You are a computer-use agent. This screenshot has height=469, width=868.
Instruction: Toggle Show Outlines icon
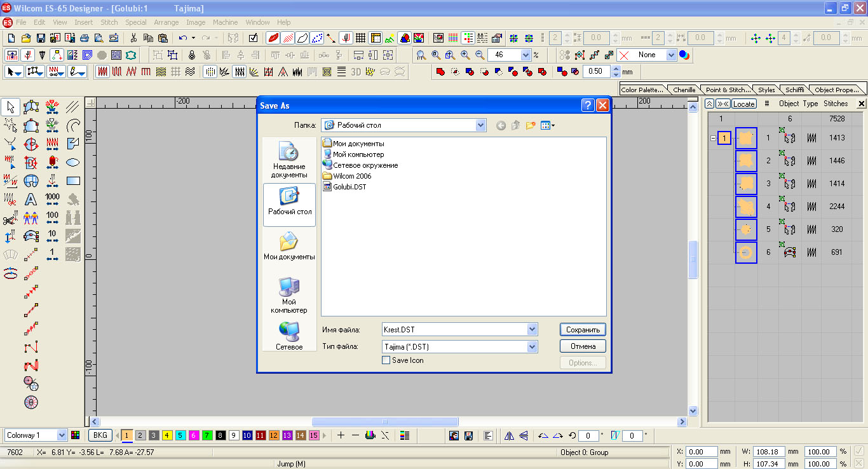302,38
